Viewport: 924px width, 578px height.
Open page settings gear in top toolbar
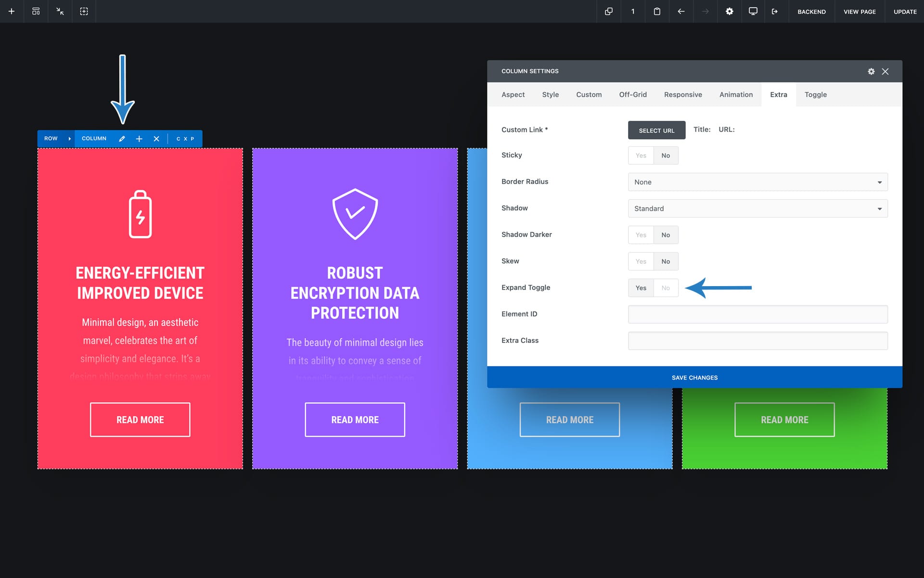(x=730, y=12)
